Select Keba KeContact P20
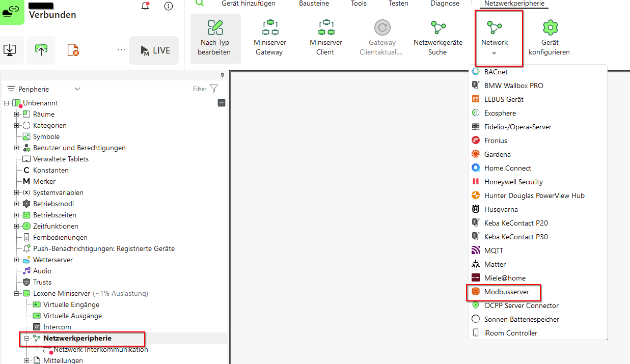 point(538,223)
